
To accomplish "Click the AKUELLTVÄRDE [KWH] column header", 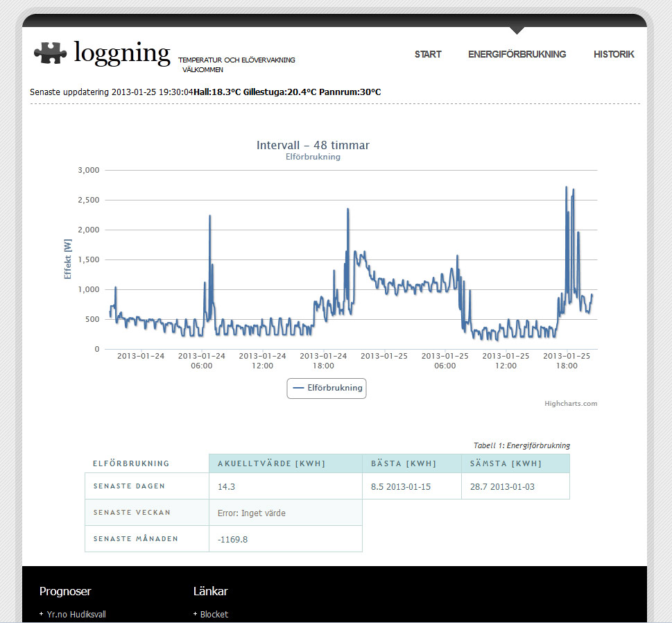I will [x=271, y=463].
